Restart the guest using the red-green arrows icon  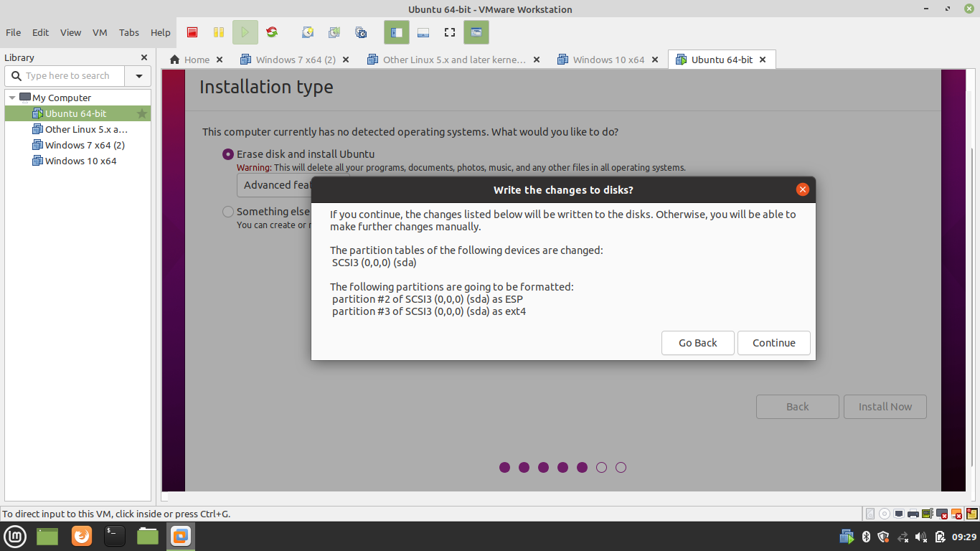click(271, 32)
